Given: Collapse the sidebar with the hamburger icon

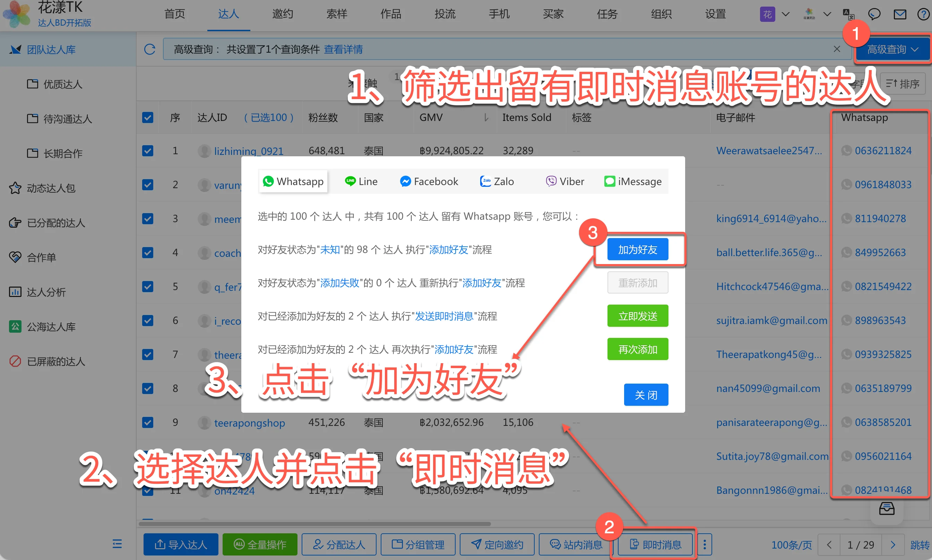Looking at the screenshot, I should coord(117,544).
